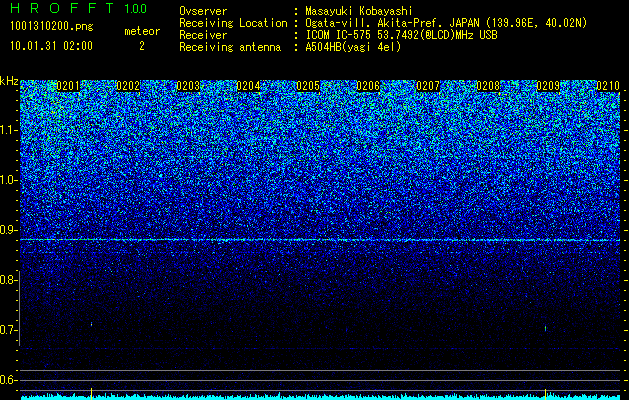Click the Receiving antenna field label
The height and width of the screenshot is (400, 629).
click(230, 47)
